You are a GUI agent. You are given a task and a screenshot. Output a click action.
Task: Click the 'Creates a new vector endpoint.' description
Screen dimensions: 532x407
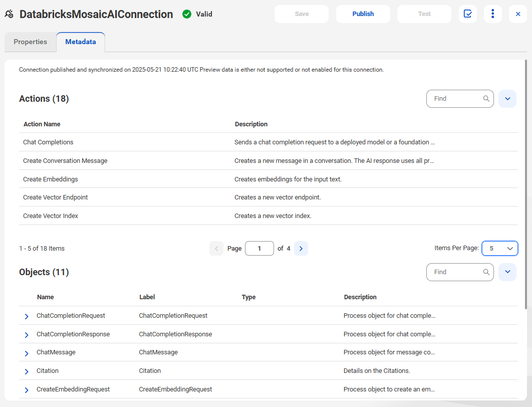tap(278, 197)
